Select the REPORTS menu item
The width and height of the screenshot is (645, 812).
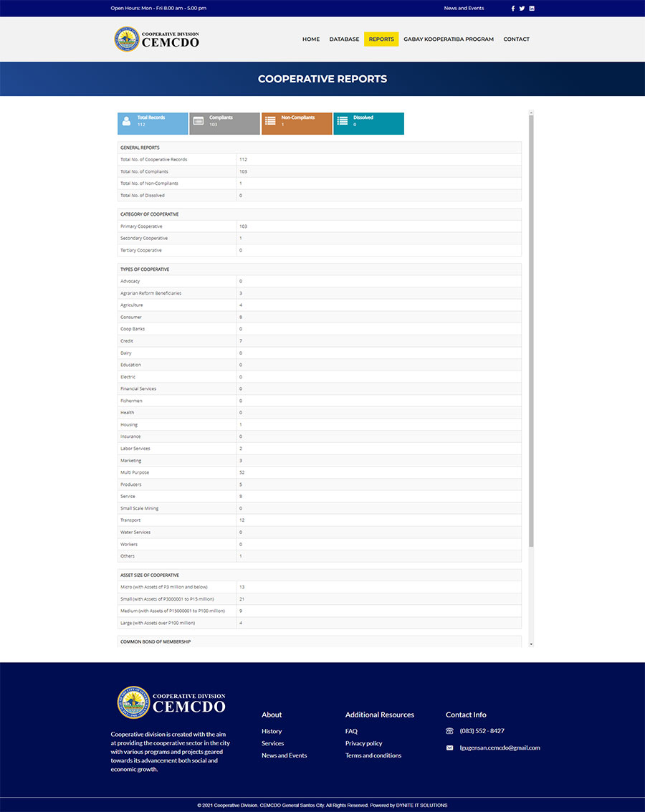381,39
